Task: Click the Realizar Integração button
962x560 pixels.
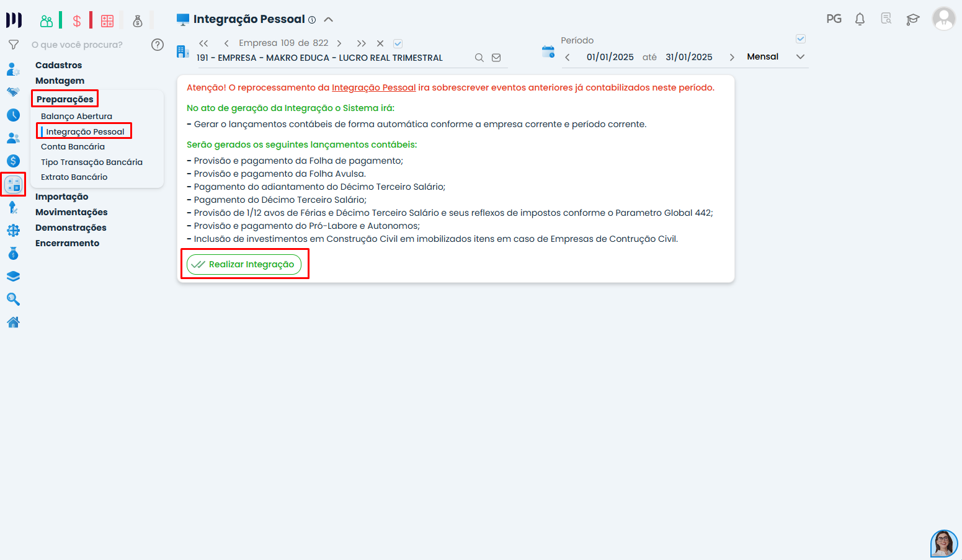Action: [244, 264]
